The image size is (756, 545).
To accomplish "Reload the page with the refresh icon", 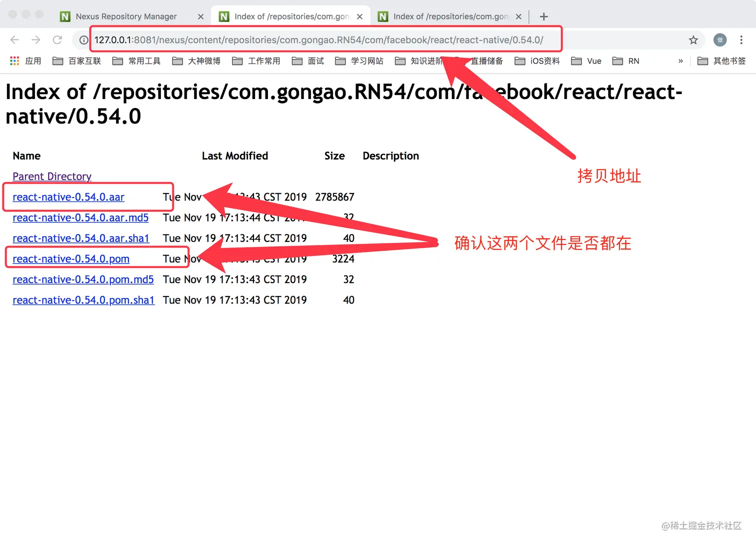I will [x=57, y=40].
